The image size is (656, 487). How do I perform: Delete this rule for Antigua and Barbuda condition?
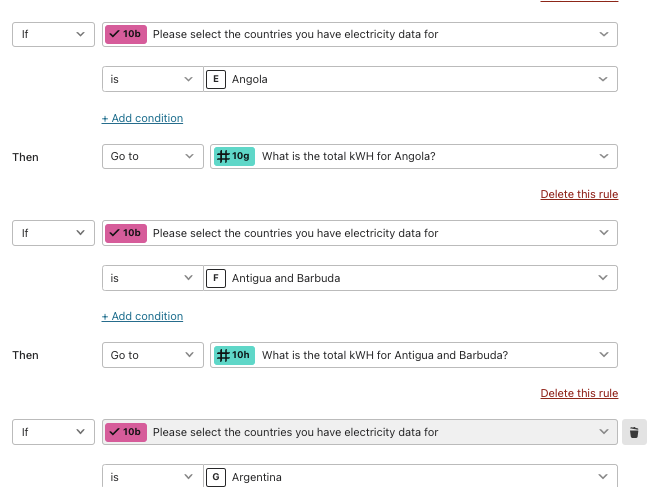pos(579,393)
